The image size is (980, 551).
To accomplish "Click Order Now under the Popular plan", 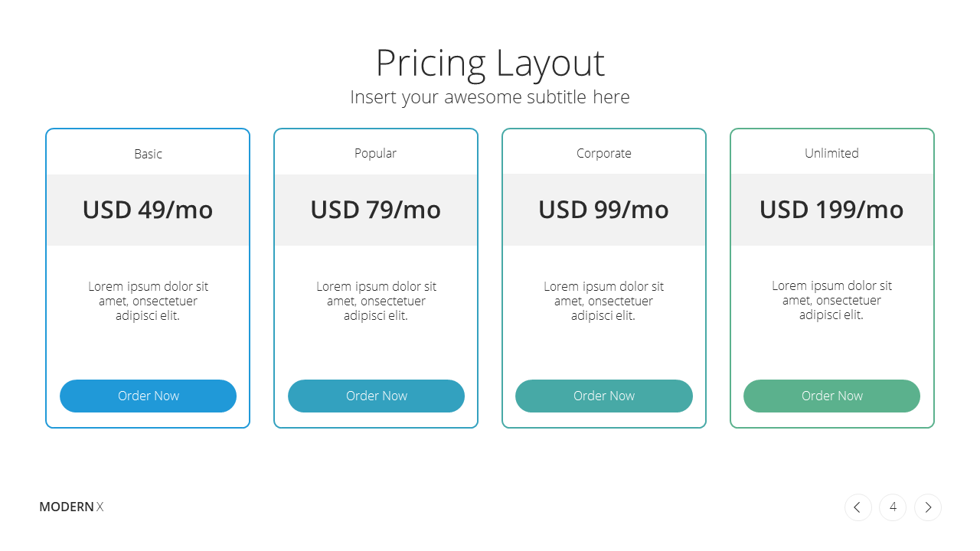I will (376, 396).
